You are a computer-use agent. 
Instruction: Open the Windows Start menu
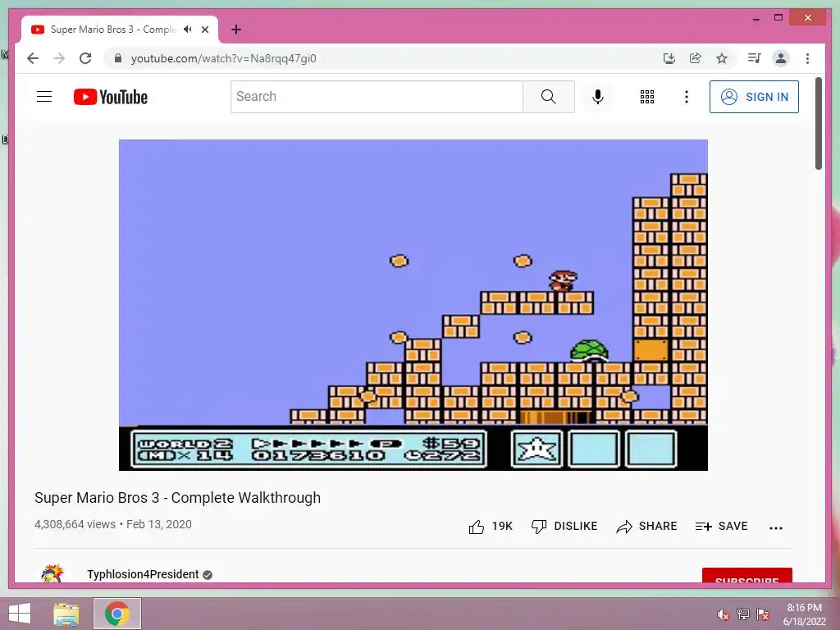pos(20,614)
